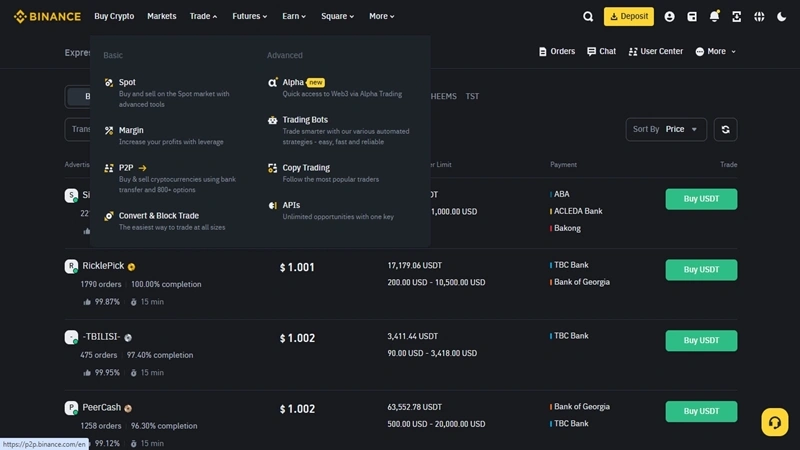
Task: Click RicklePick verified badge icon
Action: click(x=132, y=267)
